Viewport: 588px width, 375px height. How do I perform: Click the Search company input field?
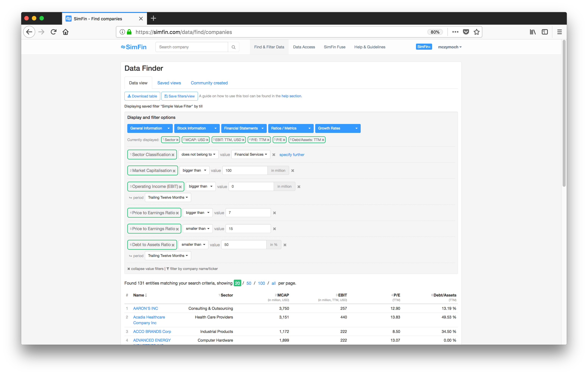click(x=192, y=47)
